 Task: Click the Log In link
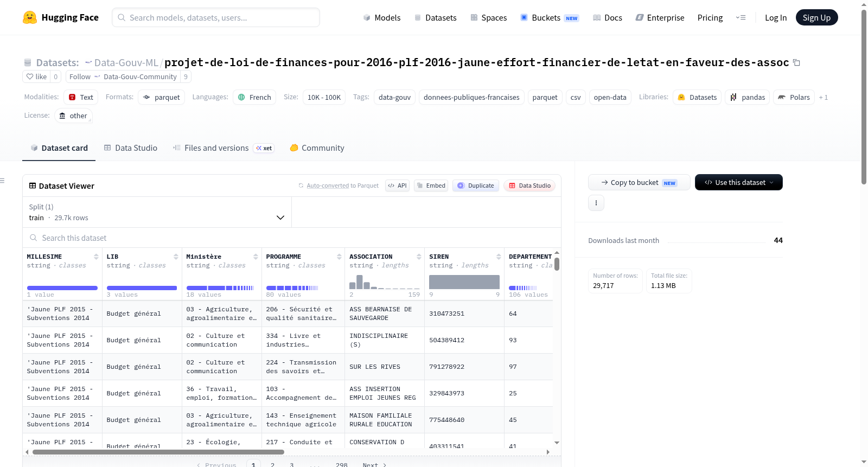point(776,17)
